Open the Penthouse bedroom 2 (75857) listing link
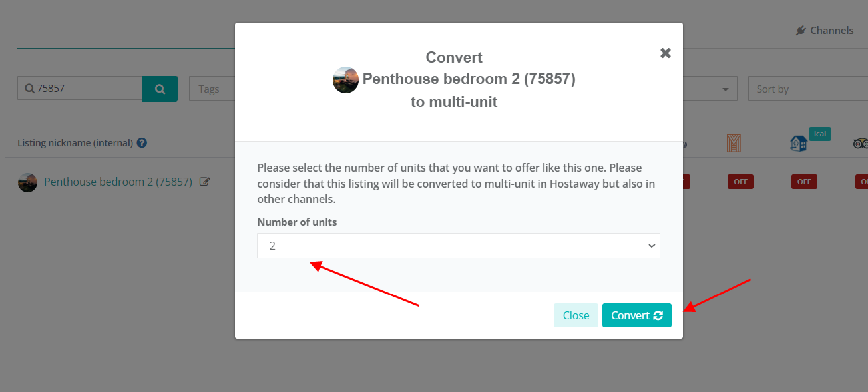The image size is (868, 392). pyautogui.click(x=118, y=182)
